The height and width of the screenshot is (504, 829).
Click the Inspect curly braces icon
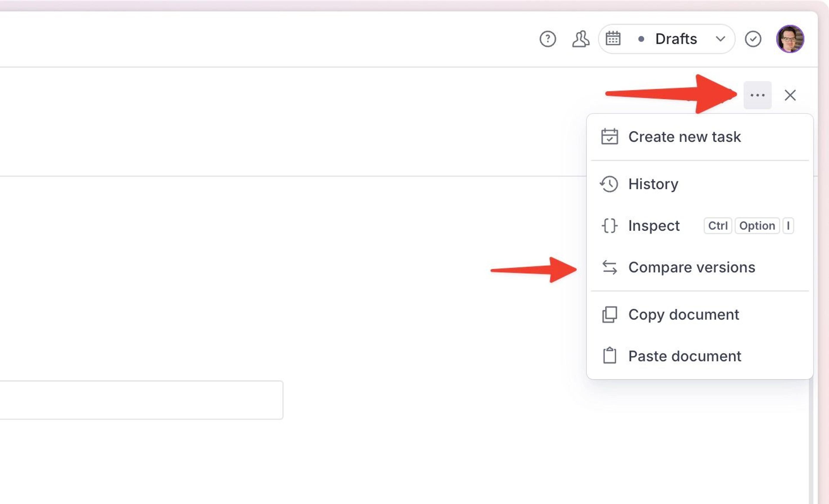[x=609, y=226]
